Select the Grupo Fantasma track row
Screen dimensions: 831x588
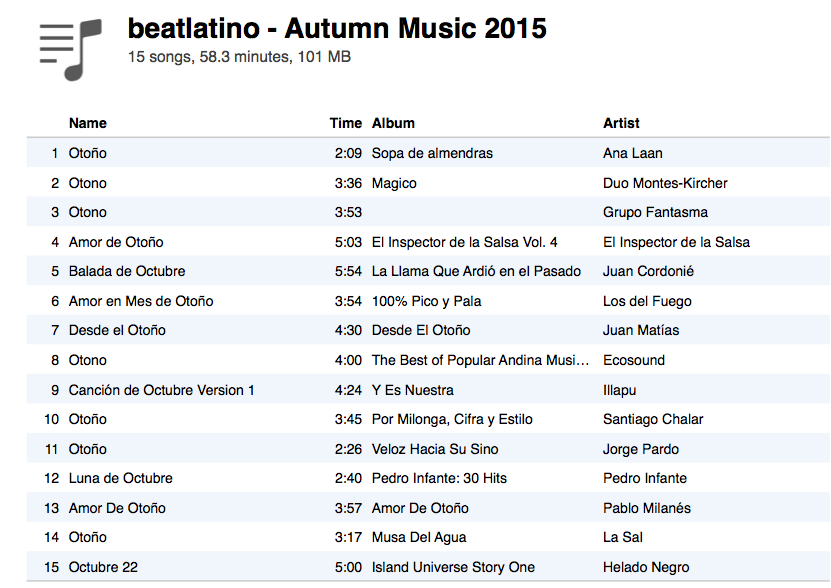click(428, 212)
